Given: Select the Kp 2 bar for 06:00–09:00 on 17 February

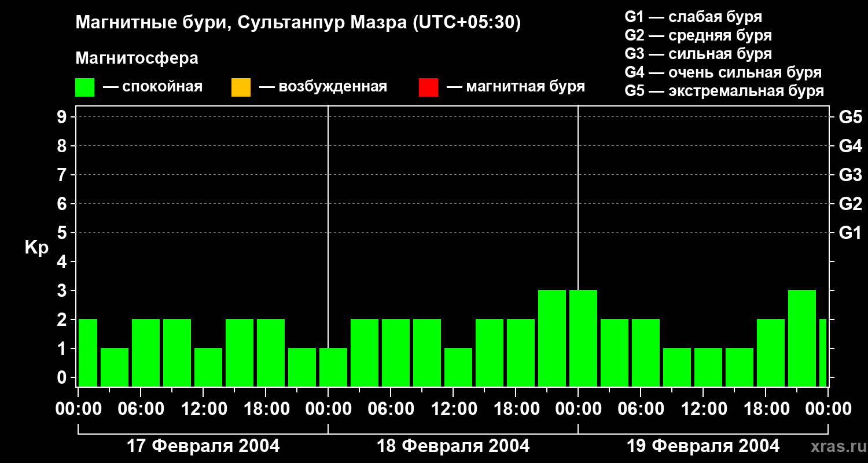Looking at the screenshot, I should tap(146, 353).
